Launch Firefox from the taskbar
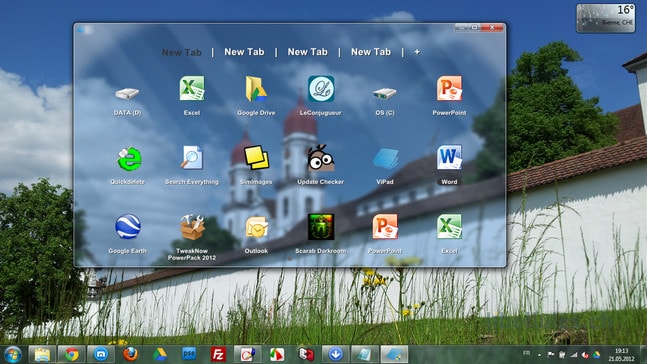Viewport: 647px width, 364px height. (130, 355)
